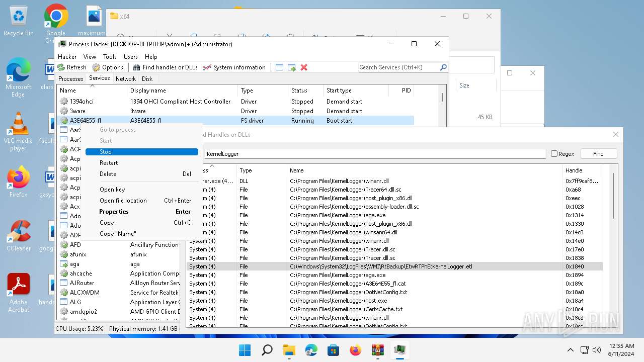Open taskbar Search icon
The width and height of the screenshot is (644, 362).
(x=267, y=350)
